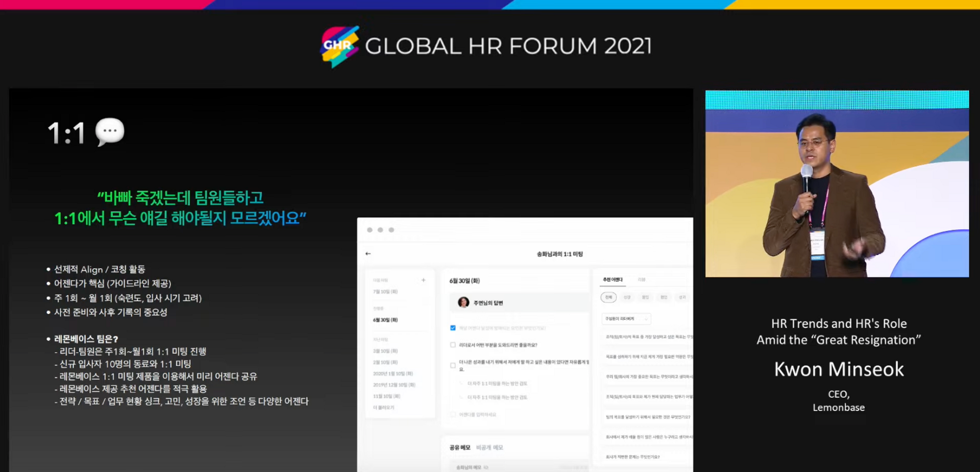Uncheck the checked first agenda item

point(453,328)
